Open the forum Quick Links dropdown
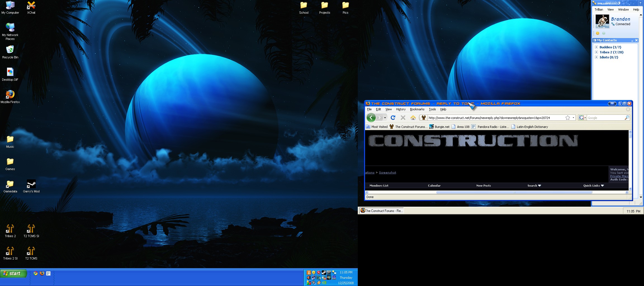Viewport: 644px width, 286px height. point(593,185)
